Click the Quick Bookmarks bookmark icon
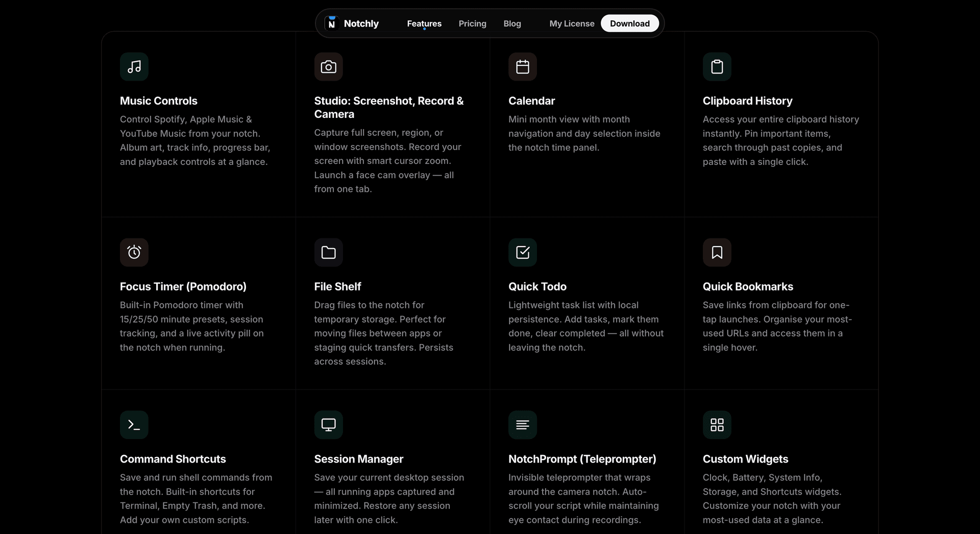The image size is (980, 534). point(717,252)
